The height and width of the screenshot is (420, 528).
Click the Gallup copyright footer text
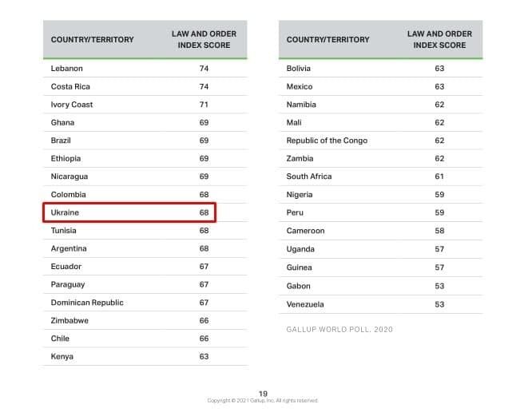(263, 401)
